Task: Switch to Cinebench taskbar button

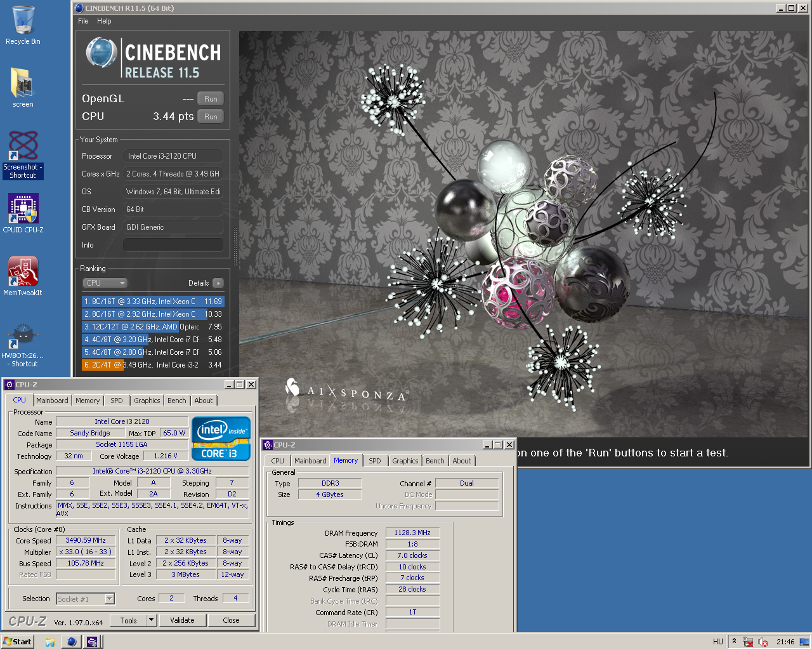Action: coord(72,642)
